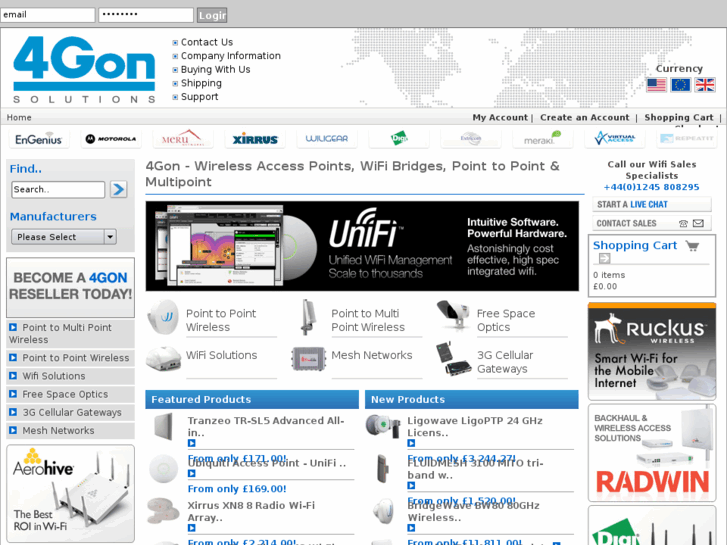Click arrow icon under Xirrus XN8 product
The width and height of the screenshot is (727, 545).
[191, 528]
